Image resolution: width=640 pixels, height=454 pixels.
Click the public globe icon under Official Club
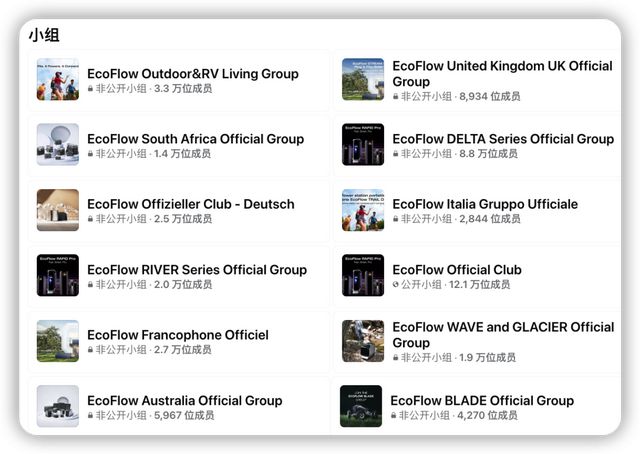pyautogui.click(x=396, y=285)
